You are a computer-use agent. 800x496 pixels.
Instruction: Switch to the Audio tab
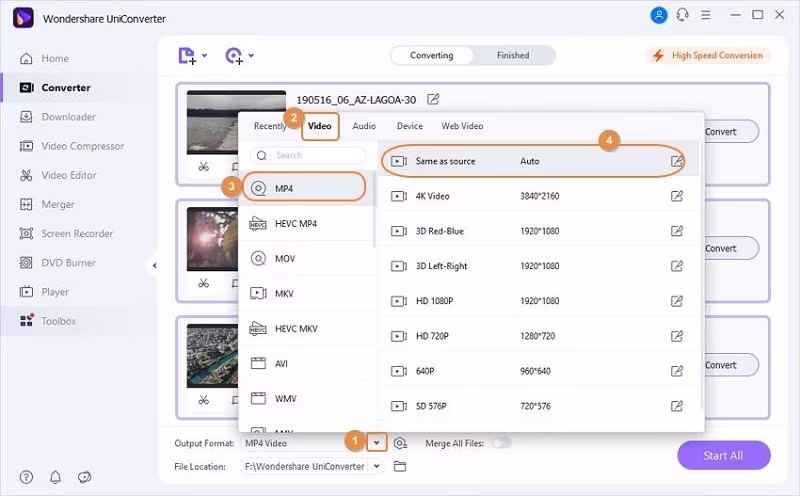coord(364,126)
